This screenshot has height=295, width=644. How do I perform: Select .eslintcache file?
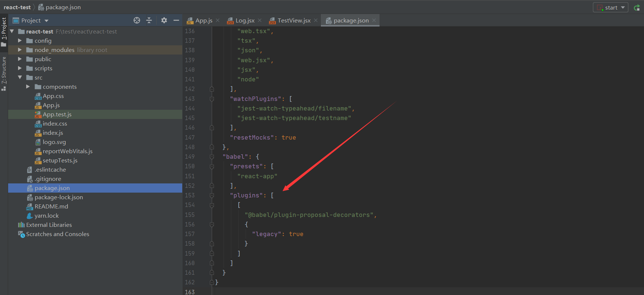(x=50, y=169)
